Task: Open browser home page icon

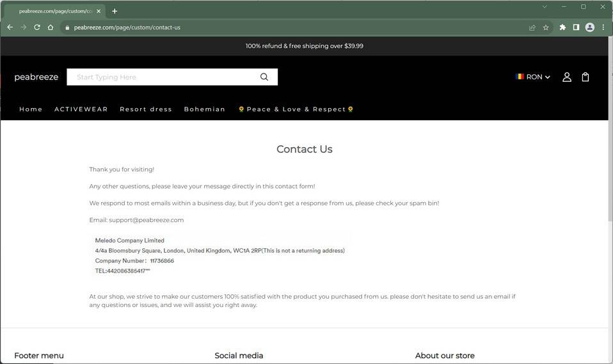Action: [x=51, y=28]
